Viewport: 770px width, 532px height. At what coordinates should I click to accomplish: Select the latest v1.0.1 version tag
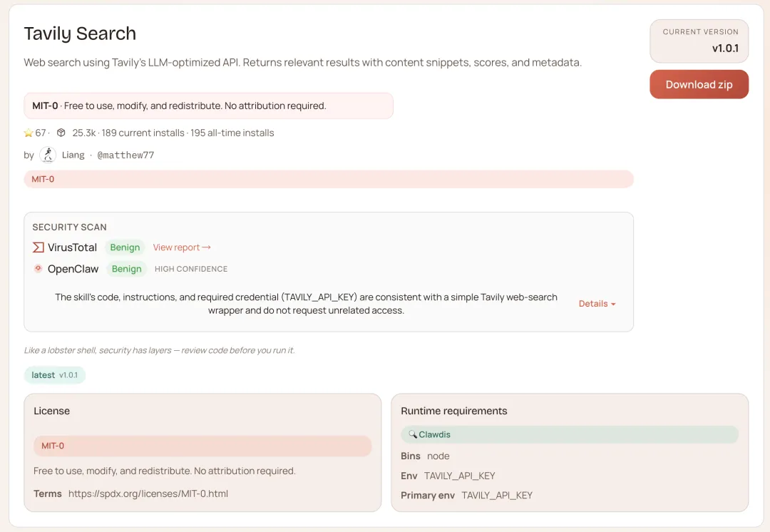(54, 375)
